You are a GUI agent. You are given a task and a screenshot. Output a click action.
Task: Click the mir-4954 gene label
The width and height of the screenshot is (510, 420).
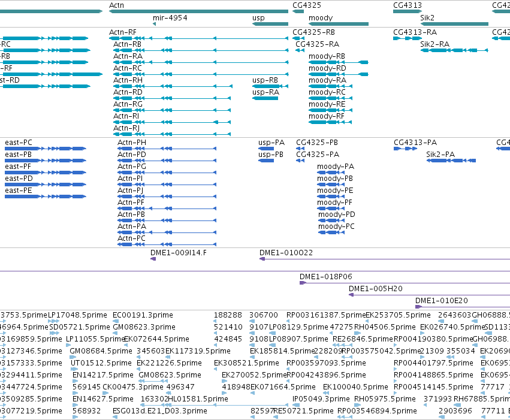tap(170, 18)
